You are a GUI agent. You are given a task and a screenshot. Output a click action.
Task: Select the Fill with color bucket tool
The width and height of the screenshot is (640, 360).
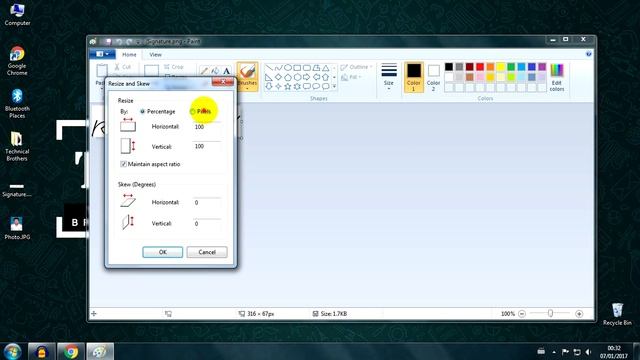pyautogui.click(x=216, y=71)
